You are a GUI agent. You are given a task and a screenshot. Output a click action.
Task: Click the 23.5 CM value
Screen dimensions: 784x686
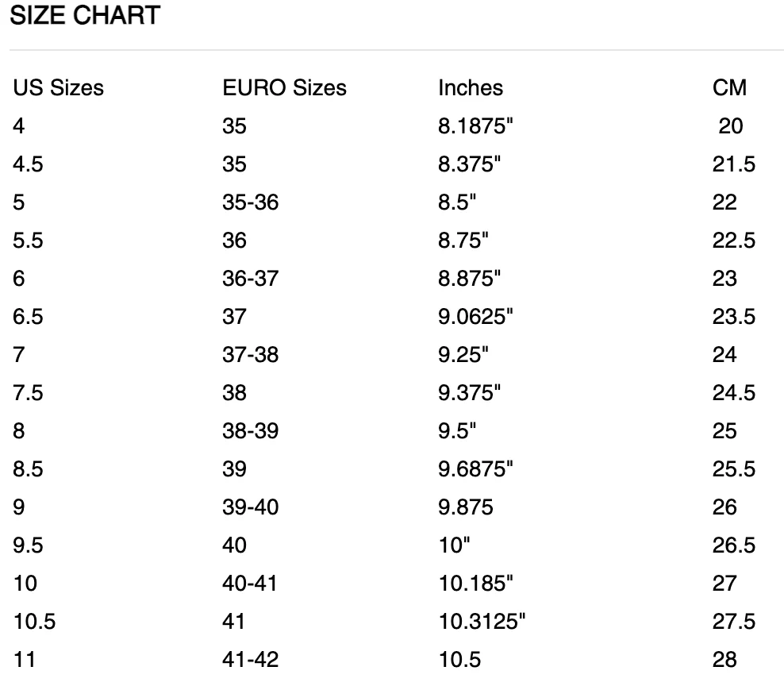coord(733,316)
